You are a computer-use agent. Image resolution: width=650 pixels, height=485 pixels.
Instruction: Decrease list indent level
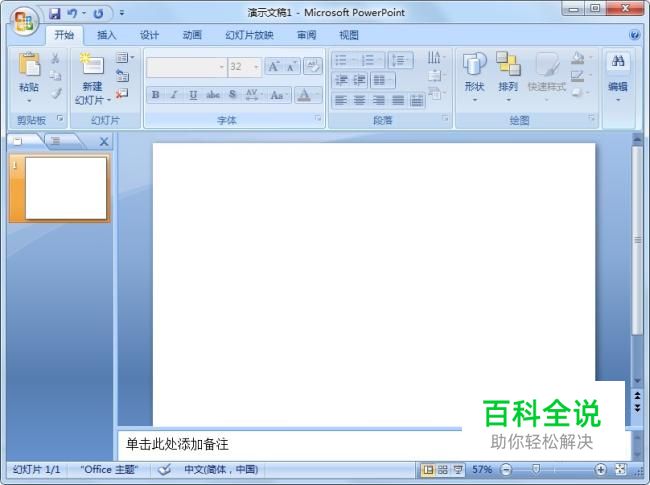tap(341, 80)
